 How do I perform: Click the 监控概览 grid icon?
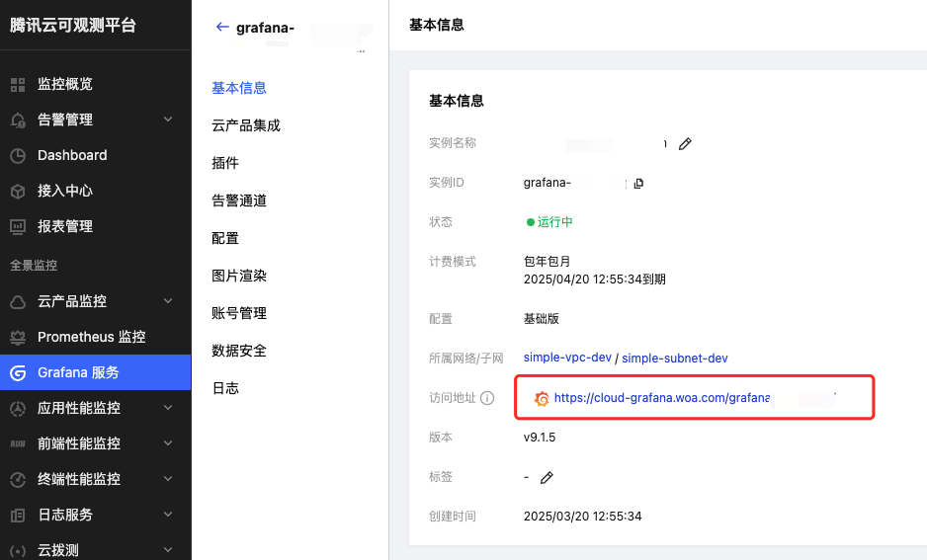(x=18, y=85)
